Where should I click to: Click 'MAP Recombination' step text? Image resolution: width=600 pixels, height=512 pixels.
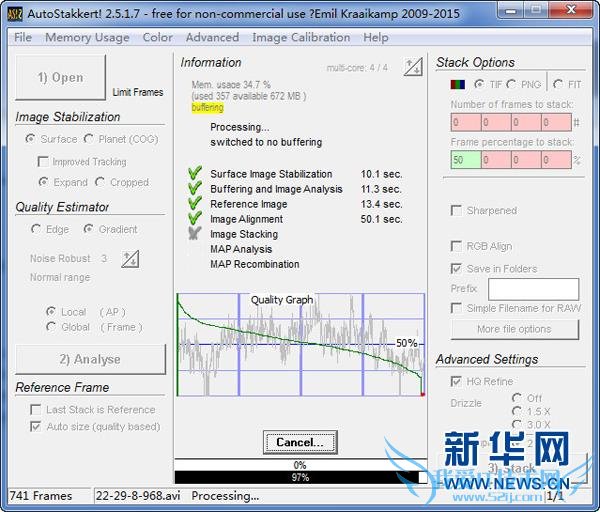[255, 264]
